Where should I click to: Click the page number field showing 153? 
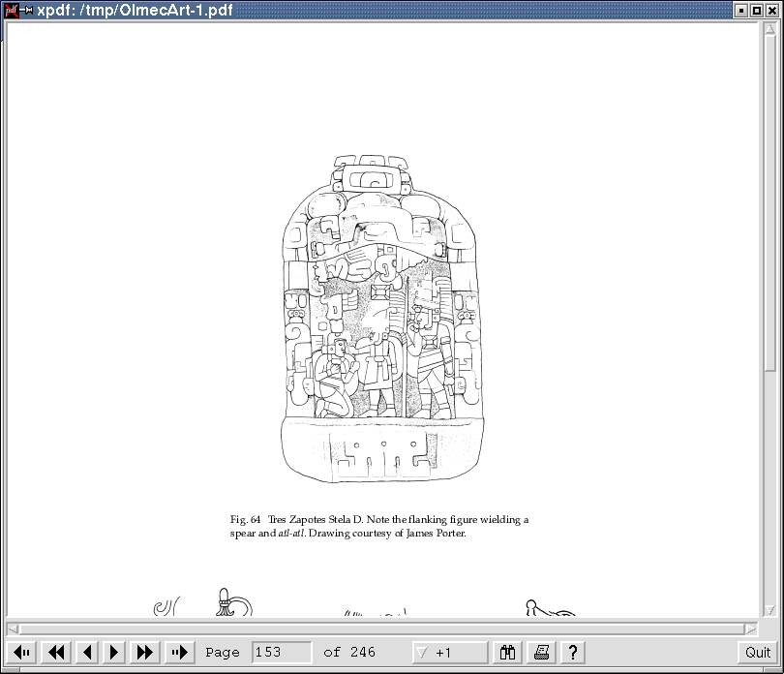(282, 652)
